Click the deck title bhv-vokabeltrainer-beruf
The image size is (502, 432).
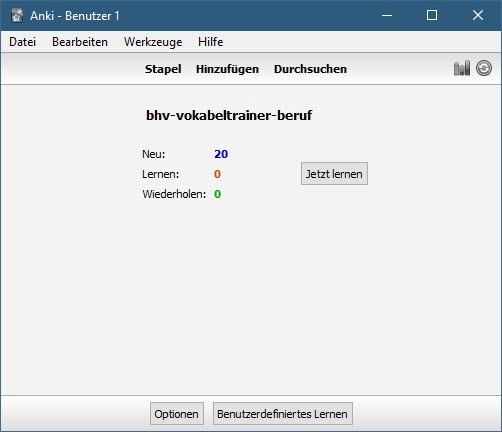coord(229,115)
